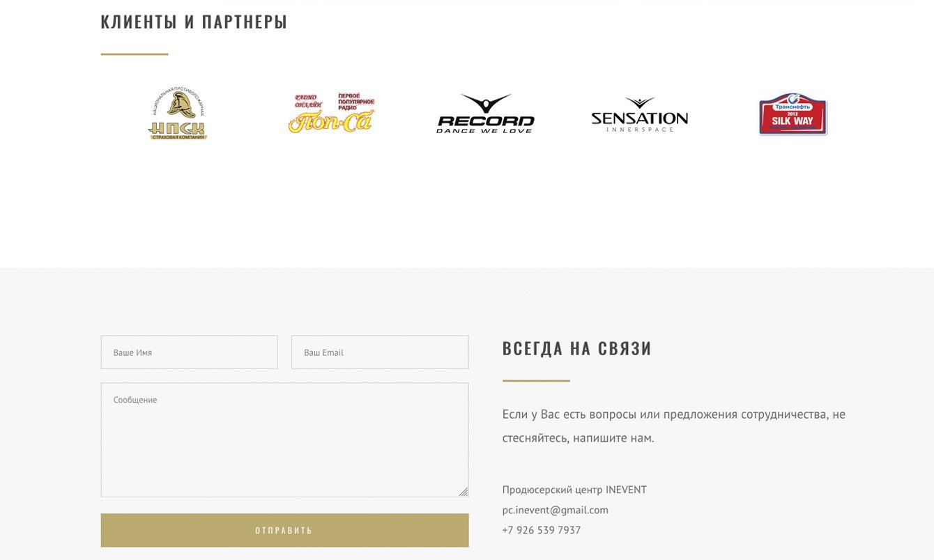Screen dimensions: 934x560
Task: Click the phone number +7 926 539 7937
Action: click(x=542, y=530)
